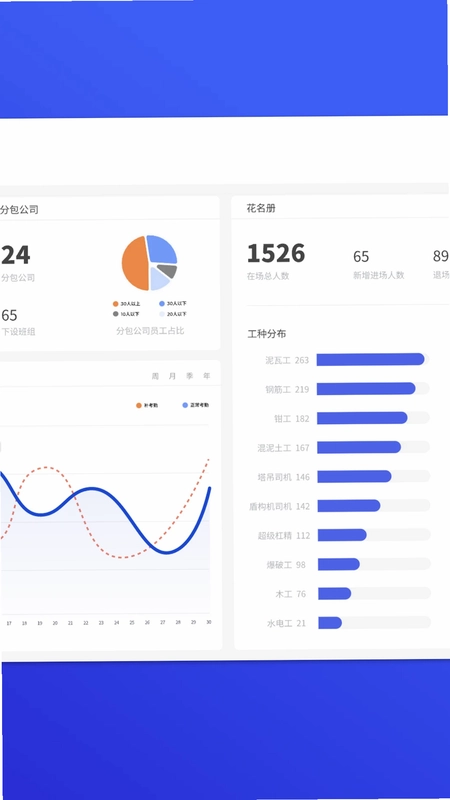
Task: Click the 超级杠精 112 label
Action: point(284,536)
